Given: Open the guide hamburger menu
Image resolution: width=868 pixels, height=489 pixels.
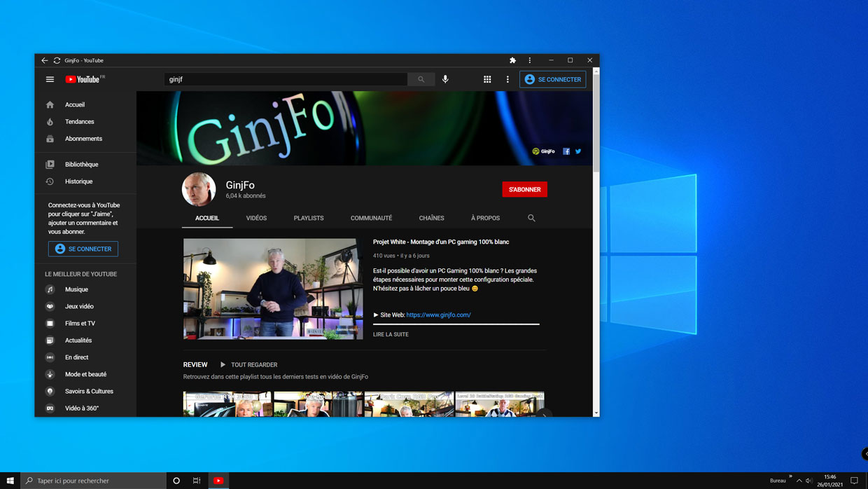Looking at the screenshot, I should click(50, 79).
